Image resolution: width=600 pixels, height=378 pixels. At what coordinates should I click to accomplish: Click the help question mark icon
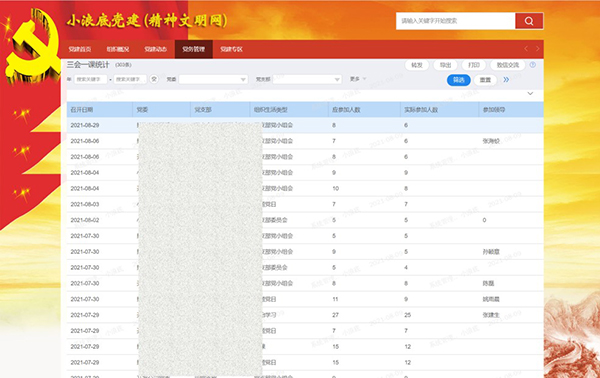532,65
